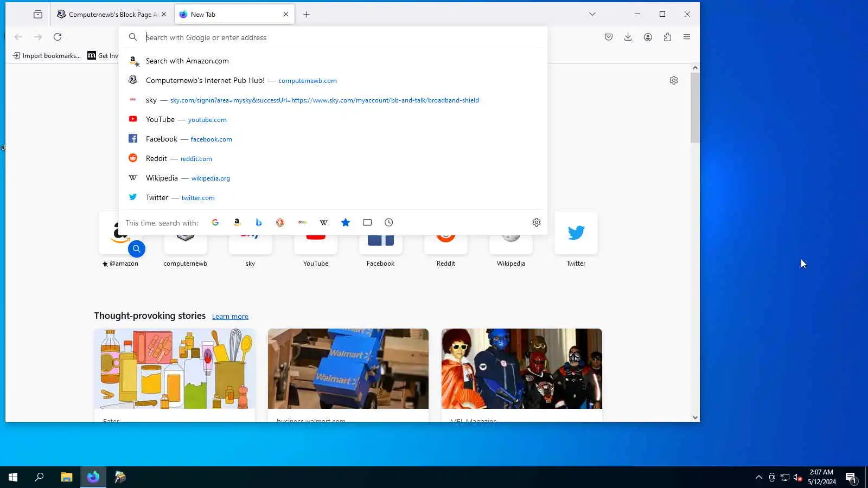
Task: Open Windows taskbar search
Action: 39,477
